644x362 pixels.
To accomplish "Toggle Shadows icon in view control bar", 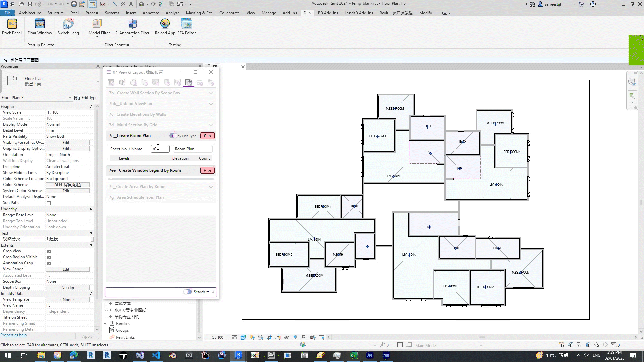I will tap(261, 337).
